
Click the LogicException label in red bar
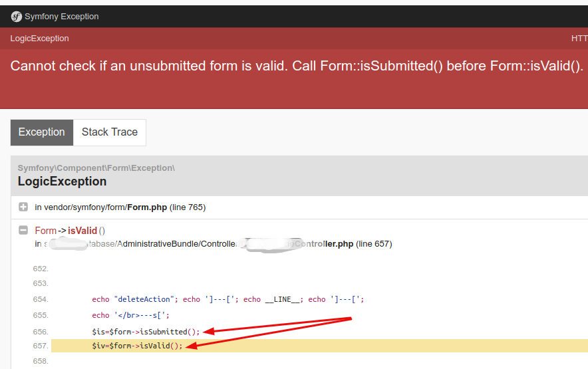coord(39,39)
